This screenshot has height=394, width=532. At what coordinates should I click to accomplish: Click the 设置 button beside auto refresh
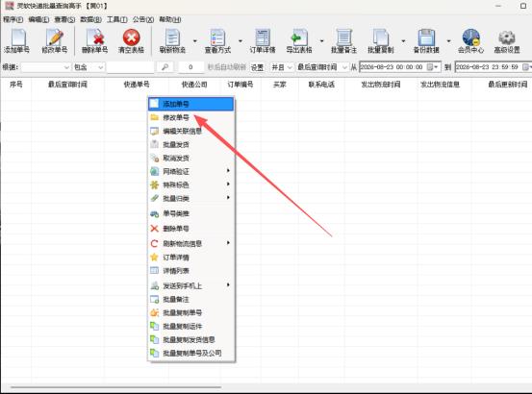(x=257, y=67)
